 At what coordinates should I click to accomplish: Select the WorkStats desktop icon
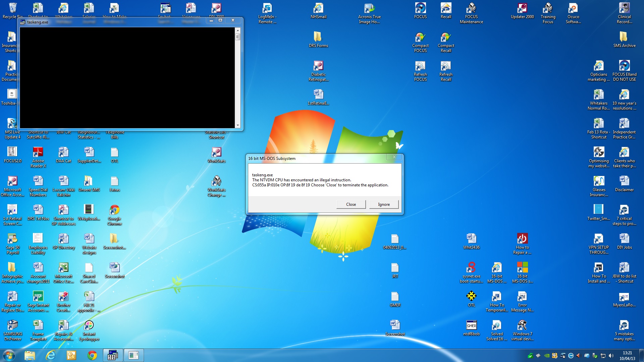point(216,155)
